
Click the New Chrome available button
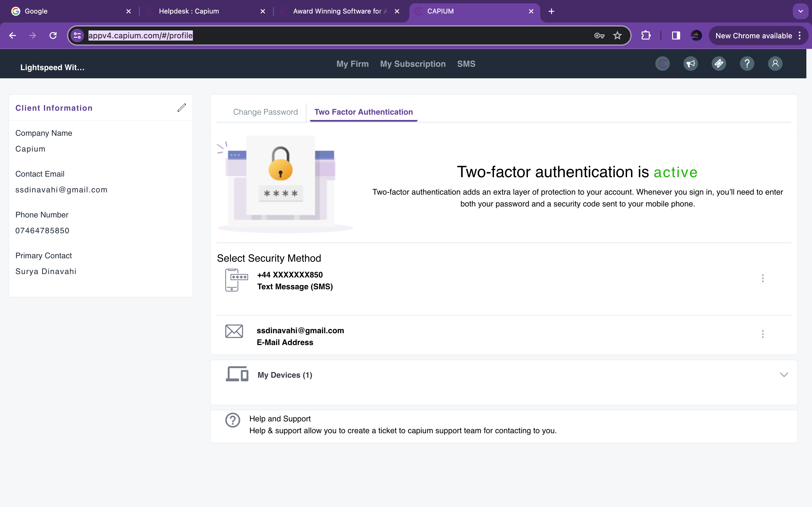[x=753, y=35]
